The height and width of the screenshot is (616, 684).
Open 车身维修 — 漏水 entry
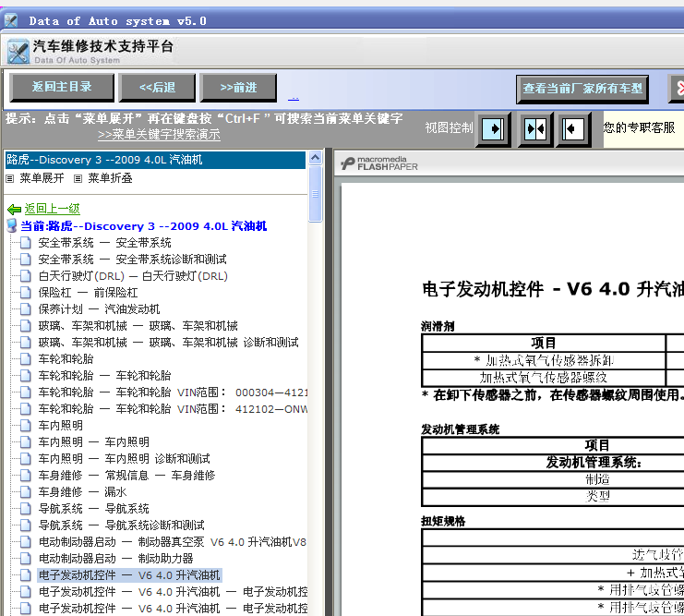(82, 491)
